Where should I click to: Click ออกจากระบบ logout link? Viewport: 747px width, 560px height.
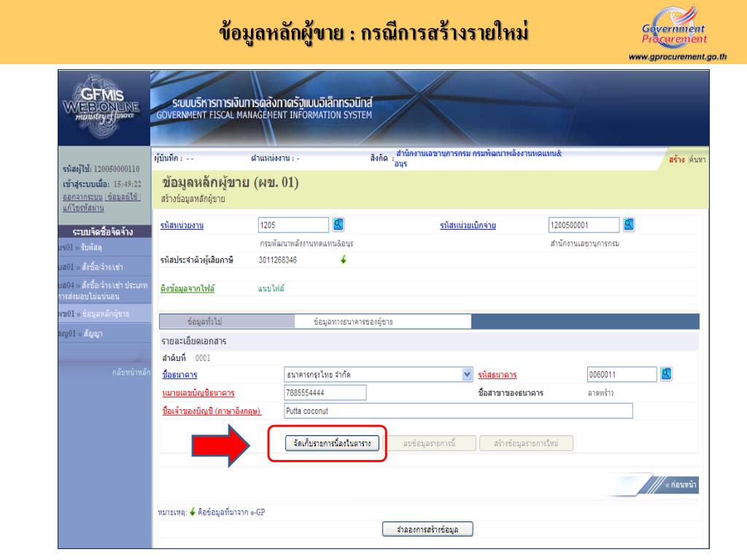82,197
